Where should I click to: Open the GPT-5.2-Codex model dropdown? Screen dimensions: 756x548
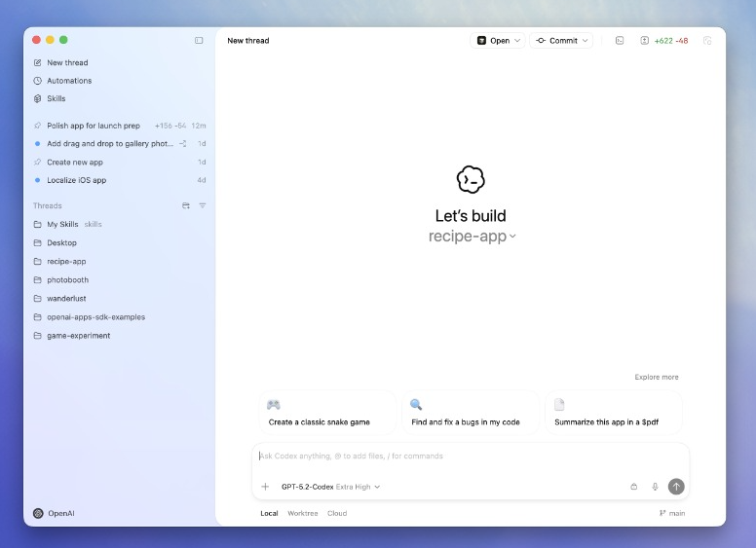tap(331, 487)
